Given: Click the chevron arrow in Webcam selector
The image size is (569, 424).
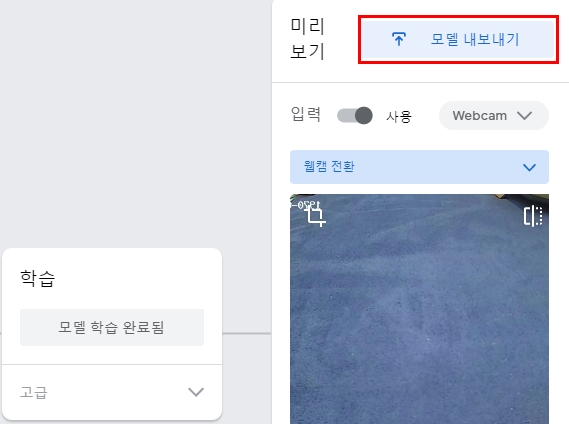Looking at the screenshot, I should coord(524,116).
